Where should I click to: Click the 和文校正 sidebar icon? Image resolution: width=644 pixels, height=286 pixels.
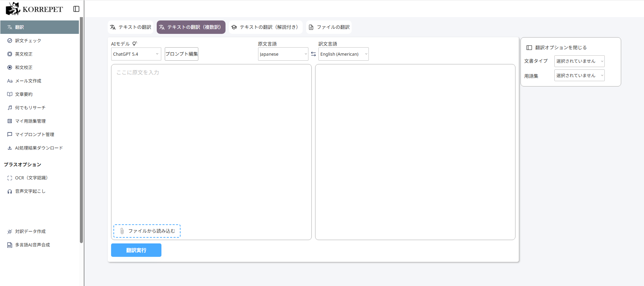tap(10, 67)
